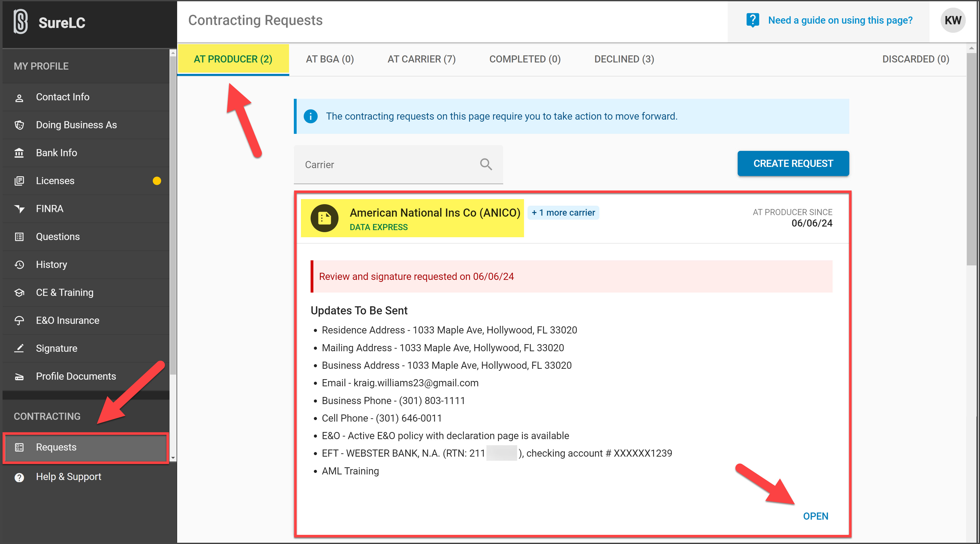Click the Bank Info building icon
Viewport: 980px width, 544px height.
pyautogui.click(x=19, y=153)
